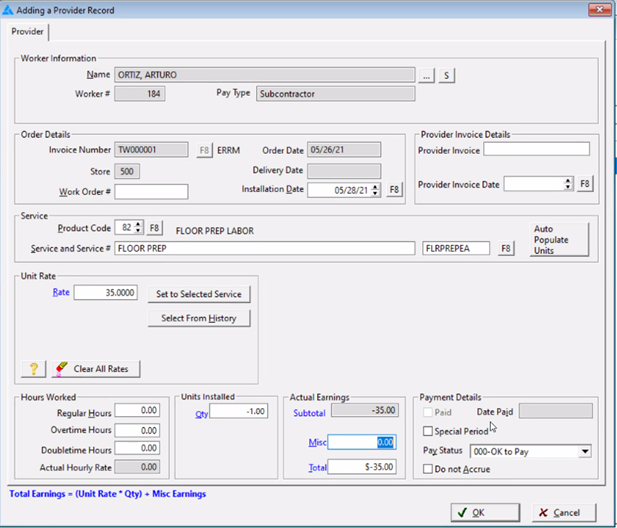Click F8 beside FLRPREPEA service number

507,249
